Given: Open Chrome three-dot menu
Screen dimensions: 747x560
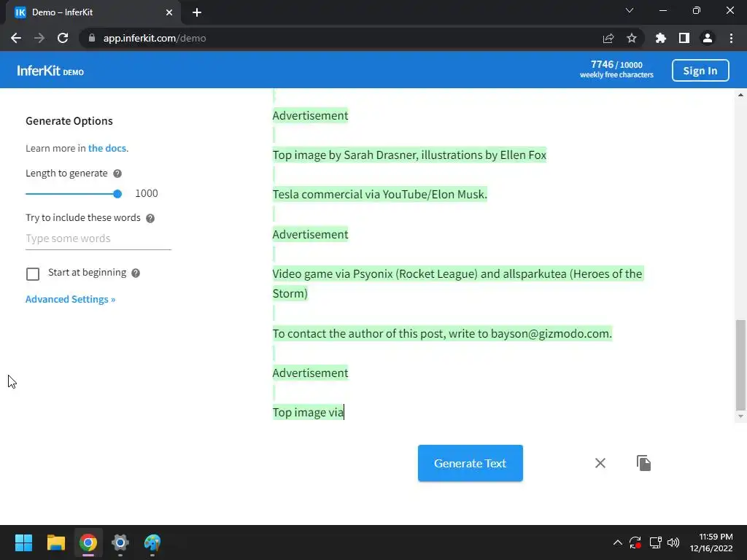Looking at the screenshot, I should point(731,38).
